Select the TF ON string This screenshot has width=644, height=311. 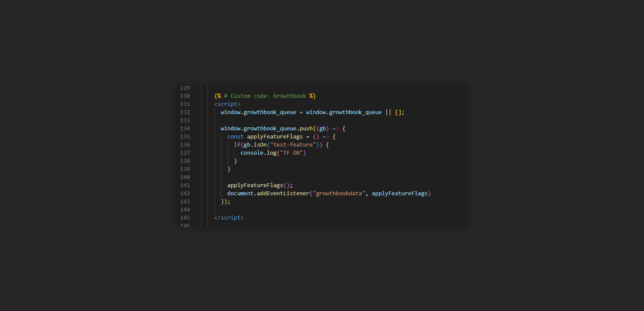click(x=294, y=153)
